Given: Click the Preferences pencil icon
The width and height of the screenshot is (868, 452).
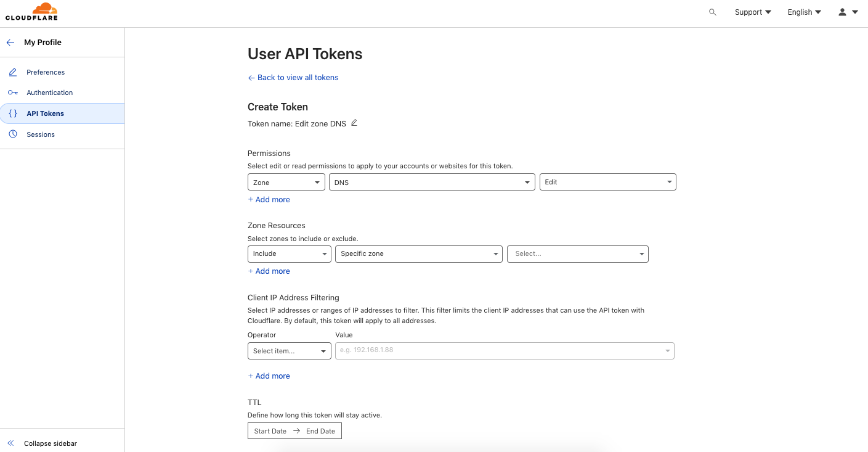Looking at the screenshot, I should pos(13,72).
